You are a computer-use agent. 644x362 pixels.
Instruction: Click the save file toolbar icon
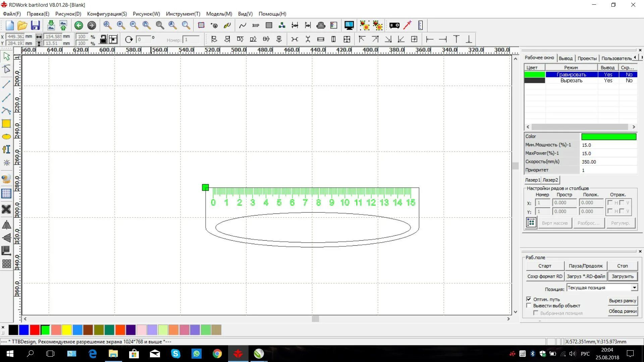(x=35, y=25)
